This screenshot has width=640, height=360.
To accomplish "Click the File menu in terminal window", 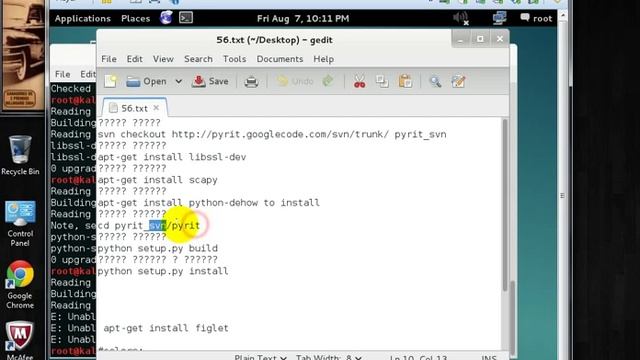I will (62, 74).
